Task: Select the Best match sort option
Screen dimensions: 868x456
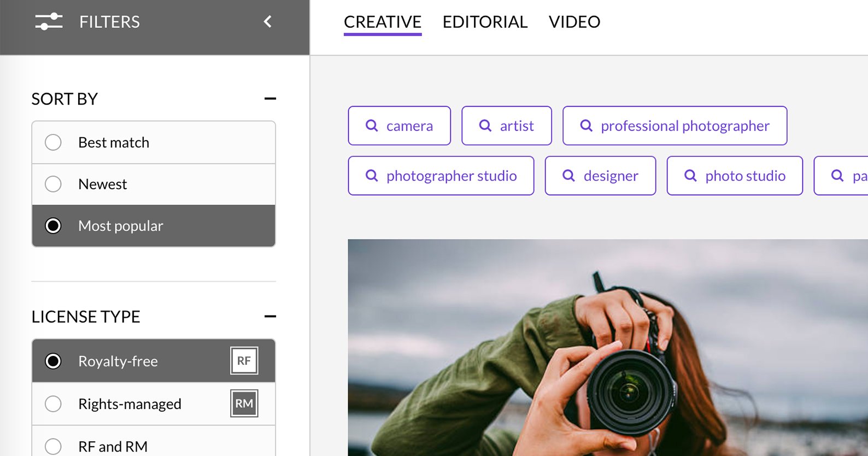Action: click(53, 142)
